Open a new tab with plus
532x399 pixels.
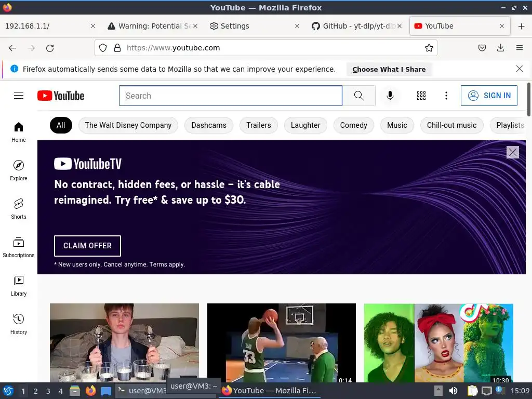[x=522, y=26]
